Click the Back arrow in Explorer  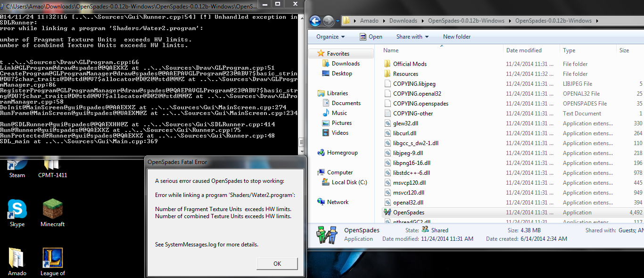coord(315,21)
